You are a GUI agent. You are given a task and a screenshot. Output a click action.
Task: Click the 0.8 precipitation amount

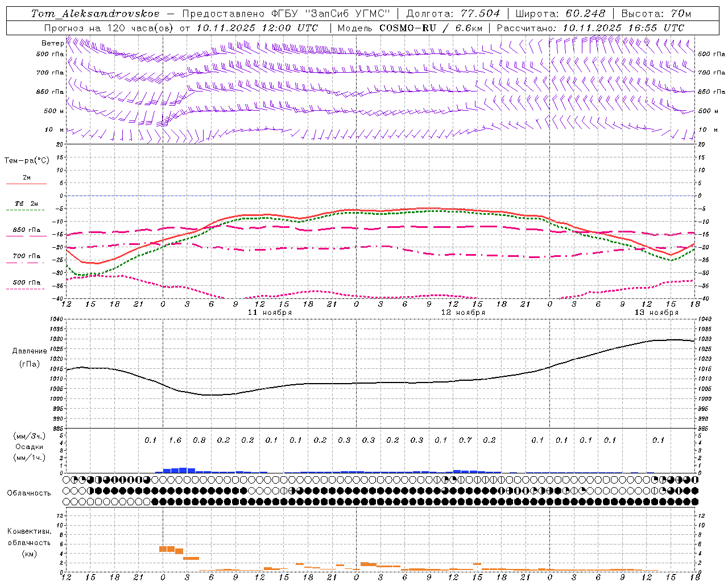(x=199, y=440)
